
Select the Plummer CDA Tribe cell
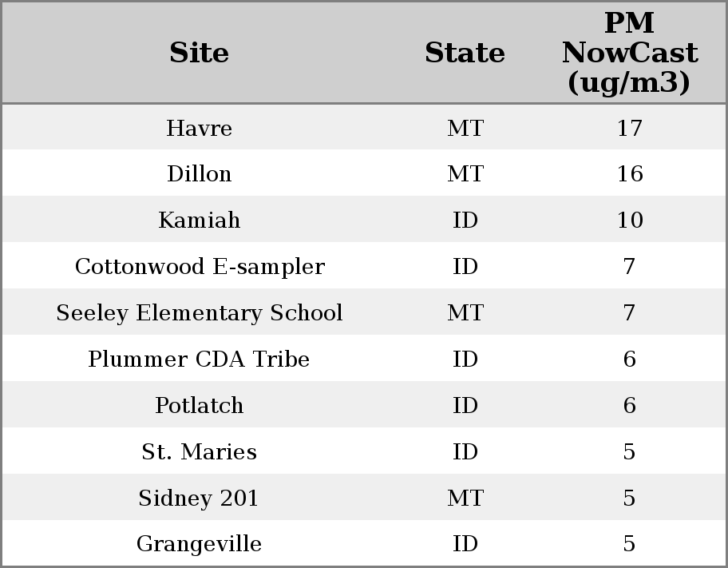(x=199, y=359)
